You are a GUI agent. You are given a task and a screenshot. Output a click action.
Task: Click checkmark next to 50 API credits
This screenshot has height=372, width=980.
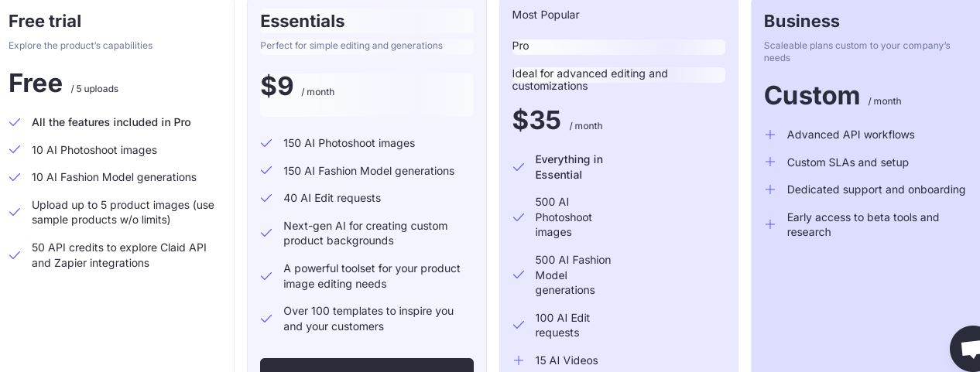tap(15, 255)
